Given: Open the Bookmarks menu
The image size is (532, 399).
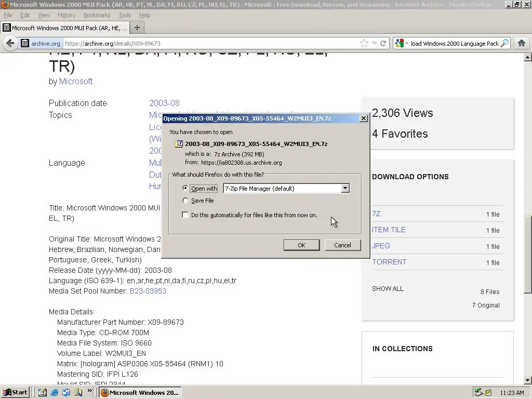Looking at the screenshot, I should coord(97,15).
